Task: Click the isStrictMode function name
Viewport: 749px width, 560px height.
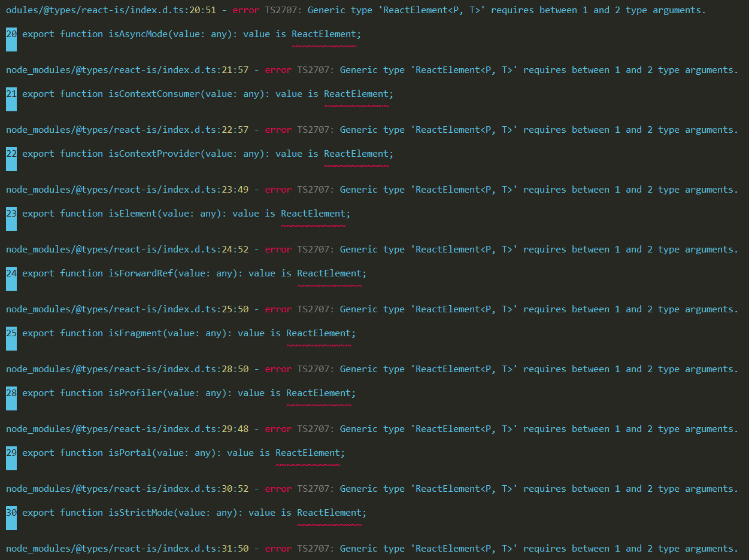Action: (141, 513)
